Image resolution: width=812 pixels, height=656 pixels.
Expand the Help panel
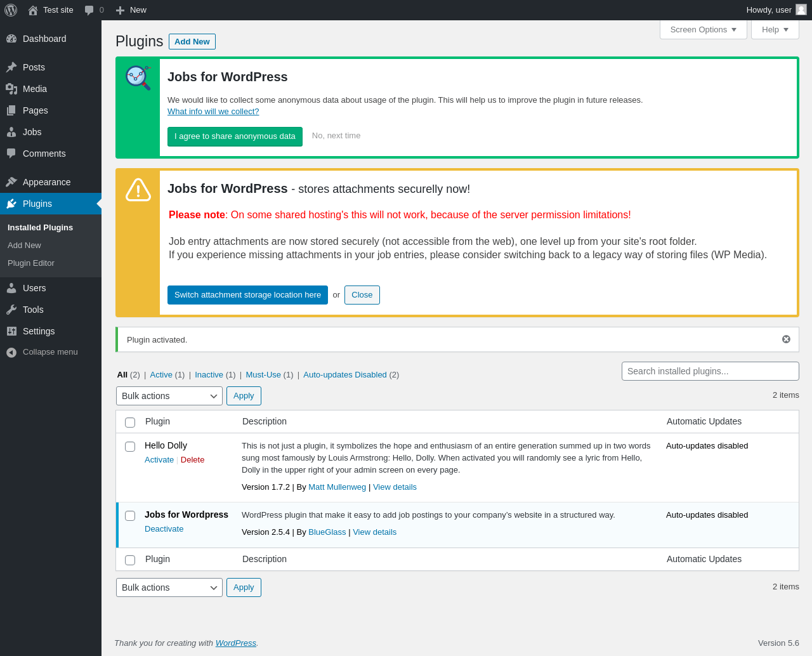[775, 30]
